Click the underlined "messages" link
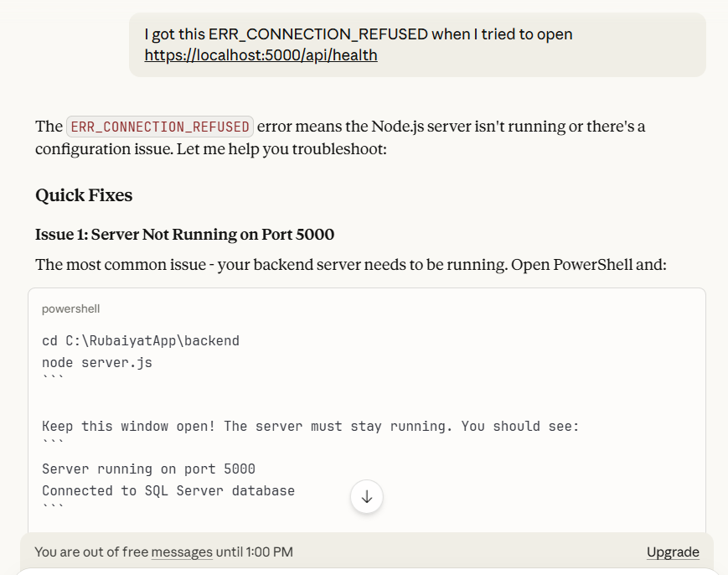 [182, 552]
